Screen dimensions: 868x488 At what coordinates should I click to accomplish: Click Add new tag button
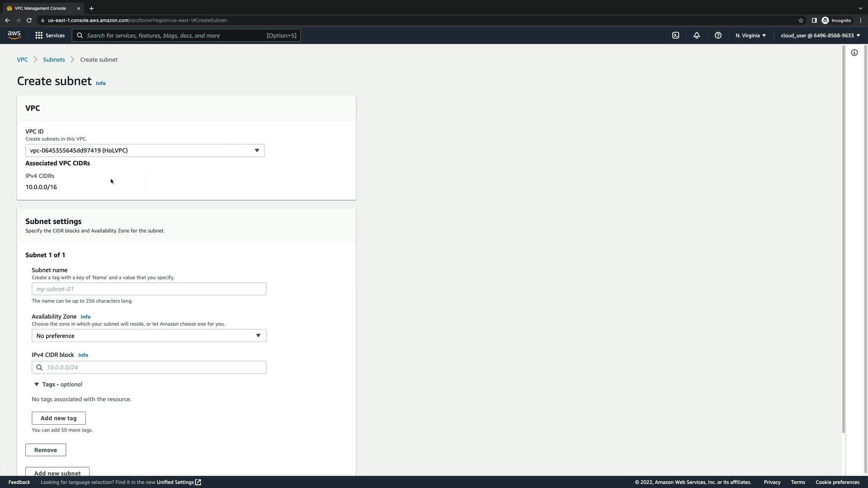[58, 418]
